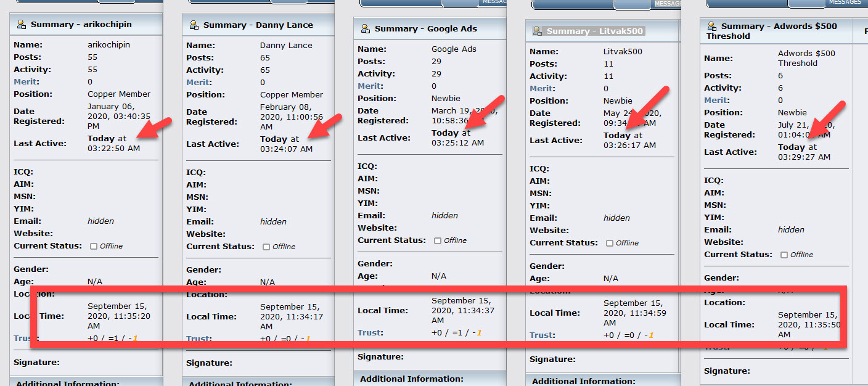The image size is (868, 386).
Task: Click the 'hidden' email value in arikochipin's profile
Action: [x=100, y=221]
